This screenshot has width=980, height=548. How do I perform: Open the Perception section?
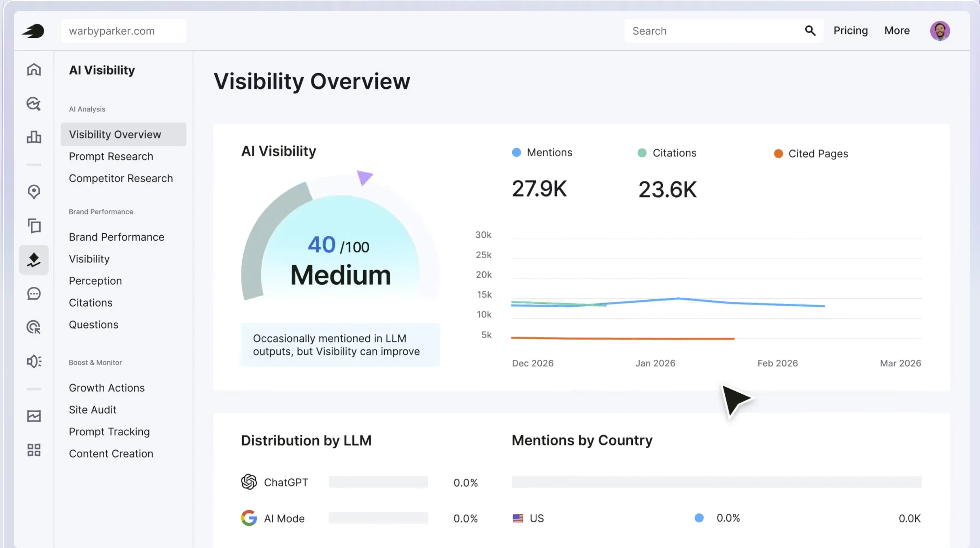[95, 281]
